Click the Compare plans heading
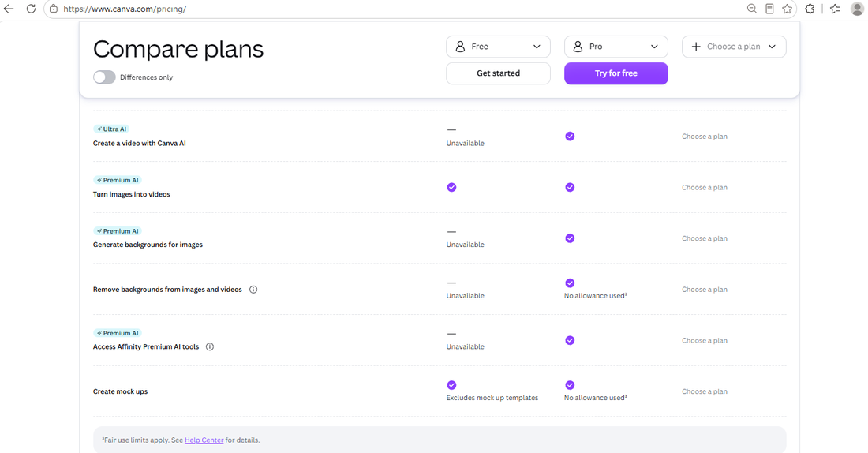Viewport: 868px width, 453px height. (x=178, y=49)
